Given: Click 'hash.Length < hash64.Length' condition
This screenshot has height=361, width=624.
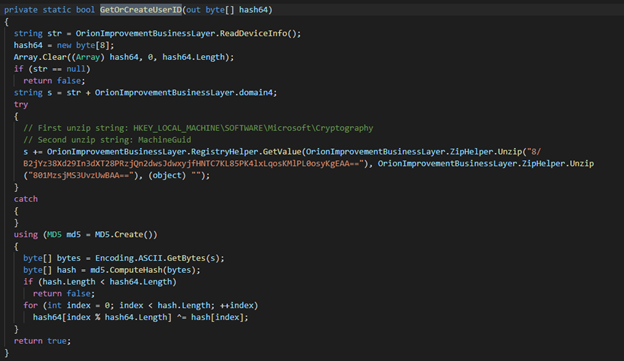Looking at the screenshot, I should click(x=107, y=282).
